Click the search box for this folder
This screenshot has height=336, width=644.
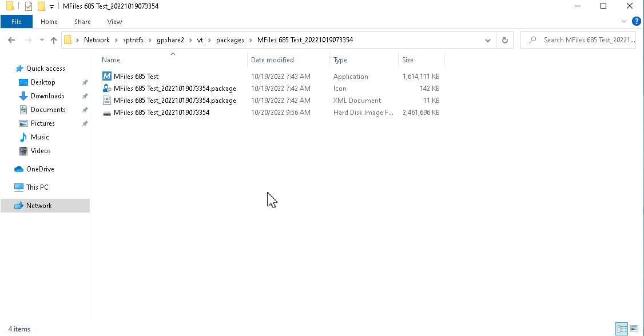(579, 40)
